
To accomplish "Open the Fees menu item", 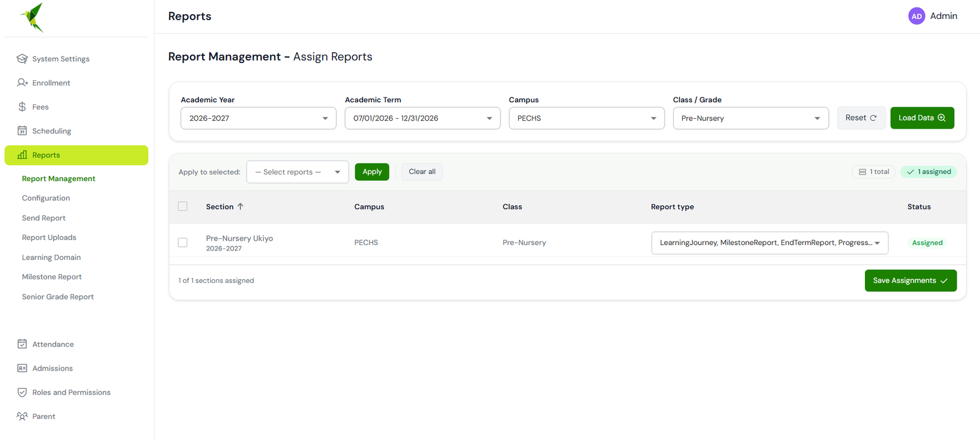I will (x=77, y=107).
